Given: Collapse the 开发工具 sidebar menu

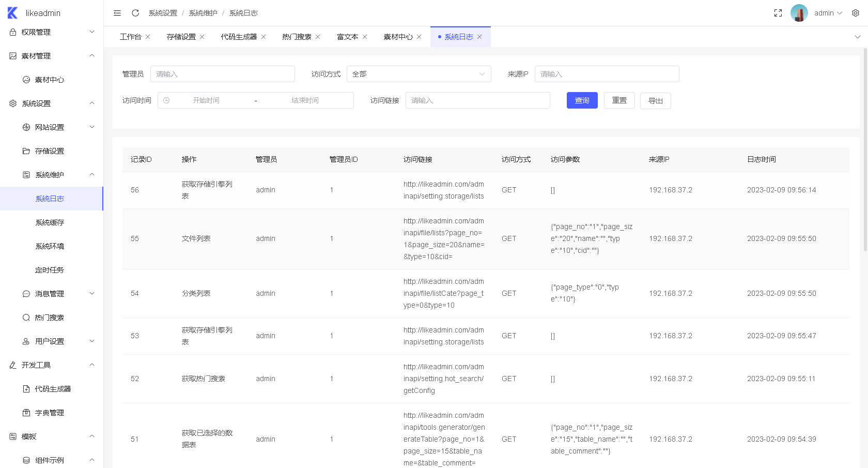Looking at the screenshot, I should [x=52, y=365].
